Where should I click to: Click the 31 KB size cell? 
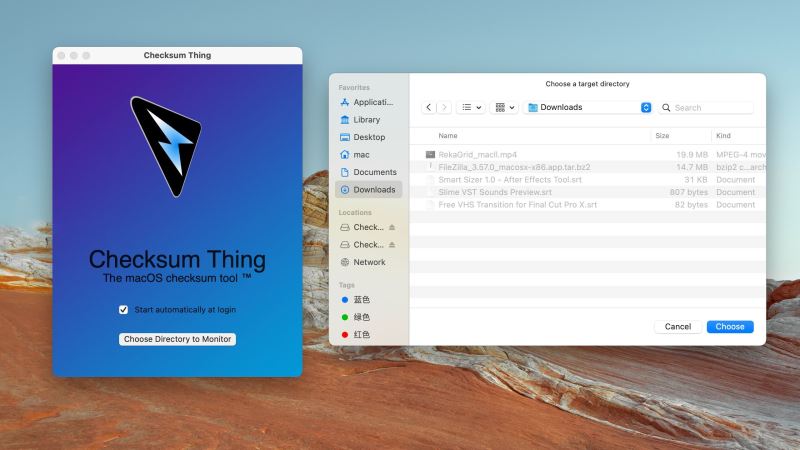695,180
